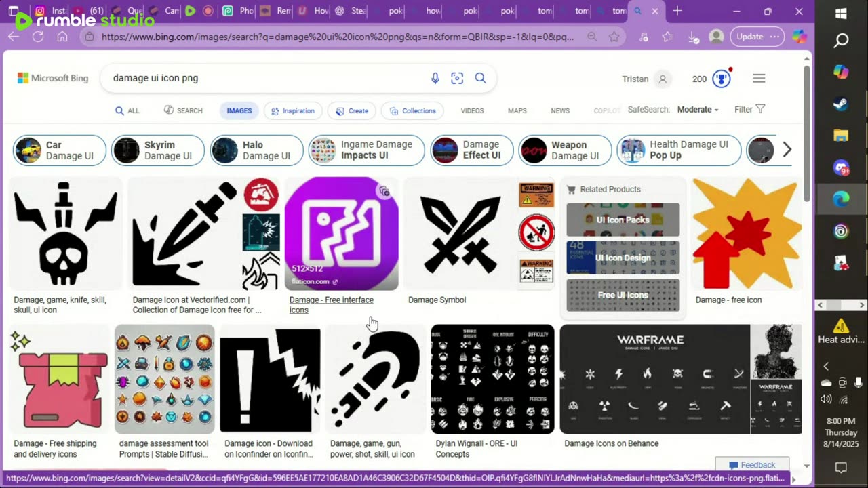Screen dimensions: 868x488
Task: Open the Copilot icon in browser toolbar
Action: pyautogui.click(x=800, y=37)
